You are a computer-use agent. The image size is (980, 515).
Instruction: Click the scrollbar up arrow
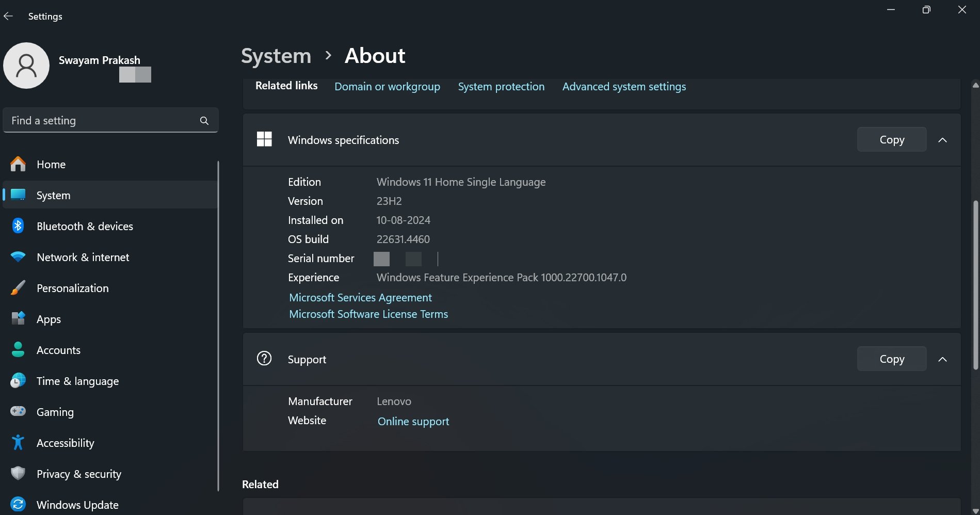[x=975, y=85]
